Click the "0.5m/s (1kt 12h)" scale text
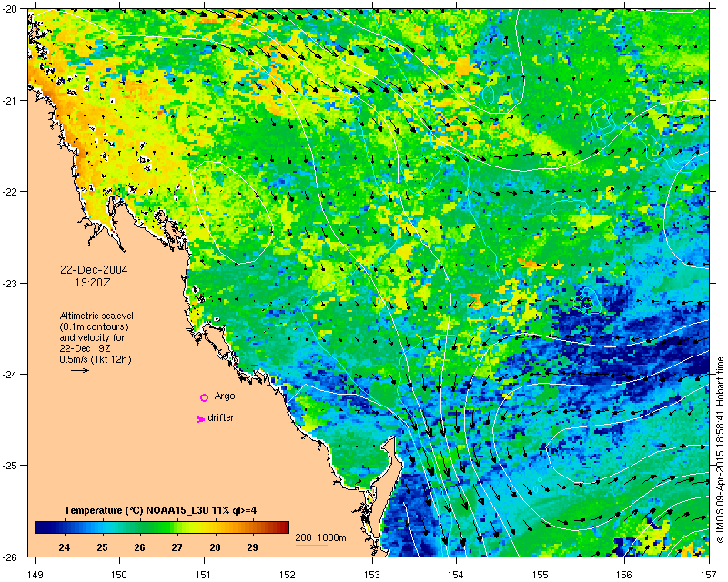The image size is (728, 582). click(x=96, y=359)
